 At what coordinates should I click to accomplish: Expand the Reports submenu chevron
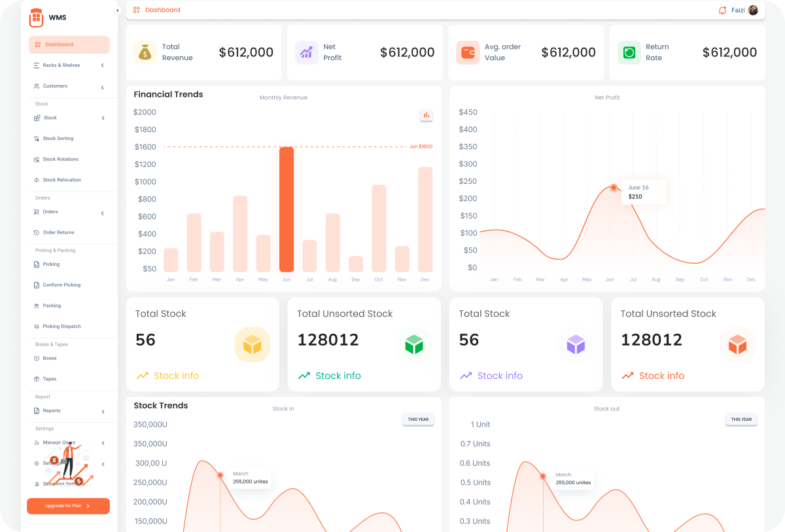click(x=103, y=412)
